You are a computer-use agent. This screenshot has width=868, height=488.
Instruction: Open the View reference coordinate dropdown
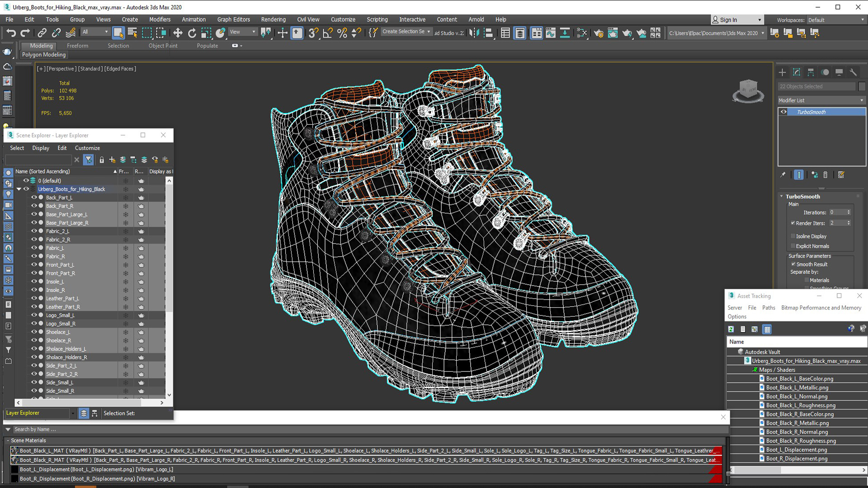click(242, 32)
